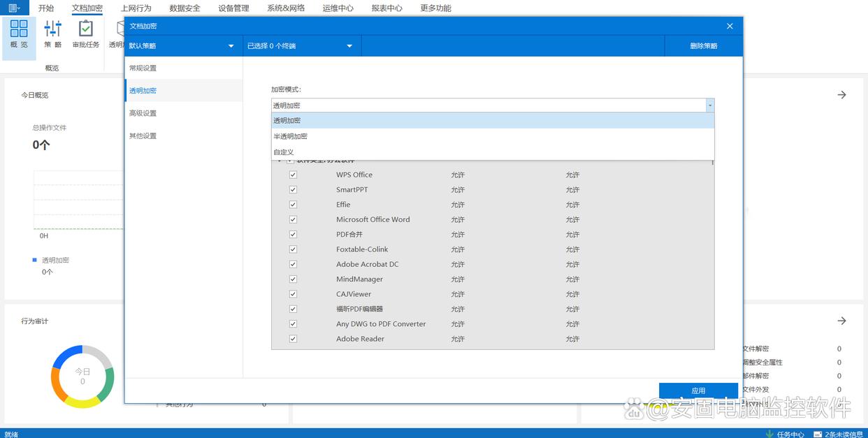Click the 删除策略 delete policy button
Image resolution: width=868 pixels, height=438 pixels.
pyautogui.click(x=703, y=46)
